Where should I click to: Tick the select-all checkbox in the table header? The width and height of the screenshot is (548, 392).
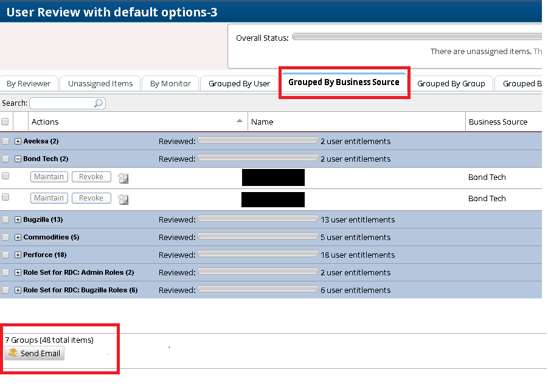(x=5, y=122)
